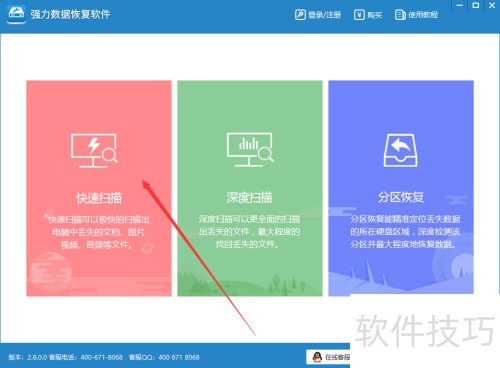The height and width of the screenshot is (368, 500).
Task: Click the deep scan monitor chart icon
Action: 250,149
